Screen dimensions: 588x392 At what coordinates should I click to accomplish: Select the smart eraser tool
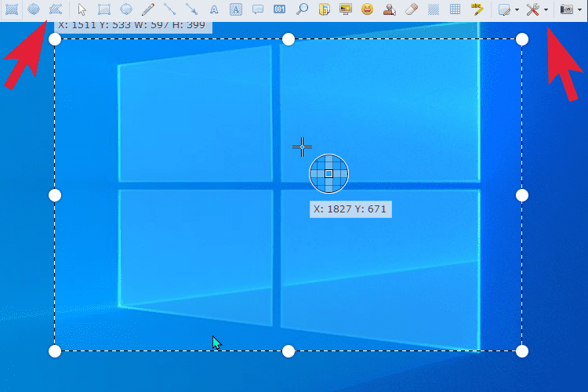(x=412, y=9)
